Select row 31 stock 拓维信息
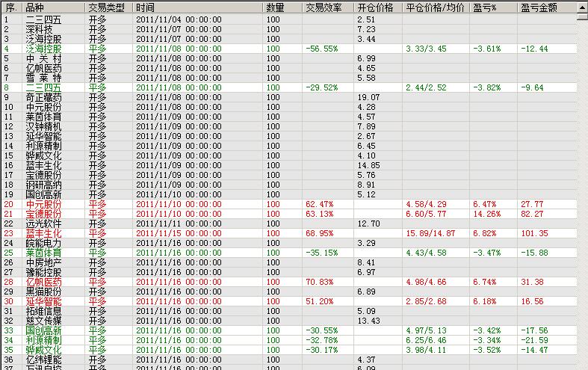 coord(43,312)
